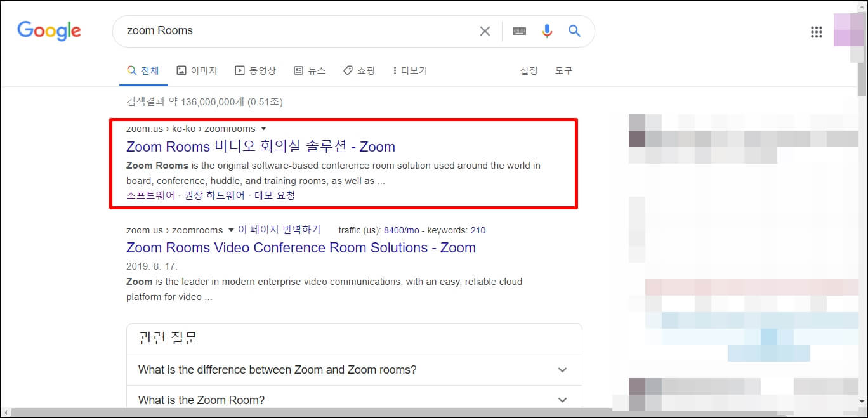Viewport: 868px width, 418px height.
Task: Switch to the 뉴스 tab
Action: coord(310,70)
